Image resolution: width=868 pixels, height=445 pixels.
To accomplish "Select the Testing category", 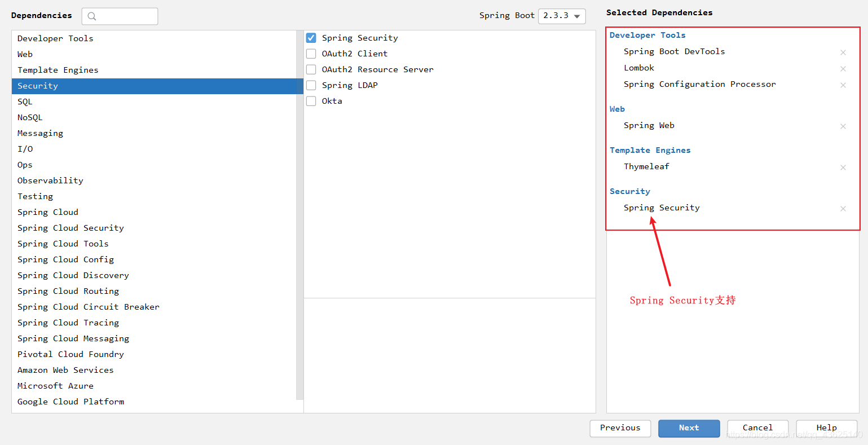I will pyautogui.click(x=154, y=196).
